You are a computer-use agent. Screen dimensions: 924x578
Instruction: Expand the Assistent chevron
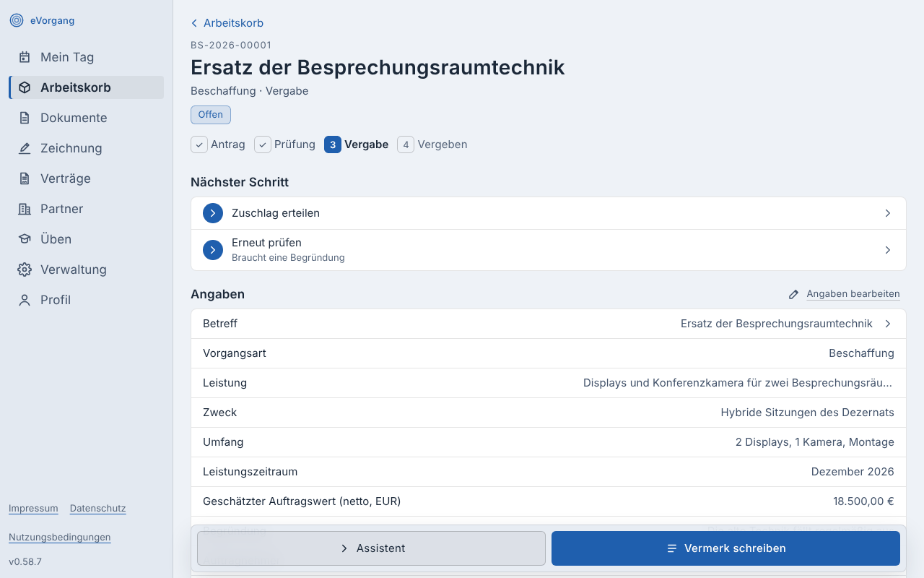pos(344,548)
